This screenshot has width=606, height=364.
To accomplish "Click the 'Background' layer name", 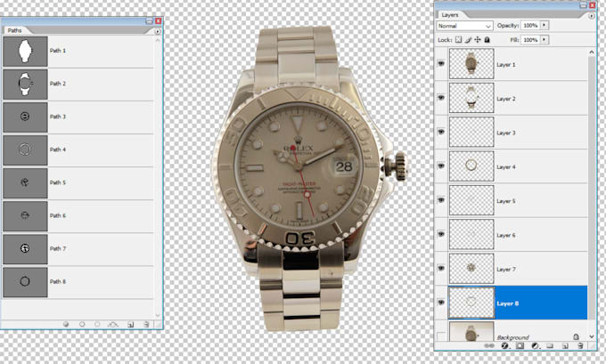I will tap(512, 337).
